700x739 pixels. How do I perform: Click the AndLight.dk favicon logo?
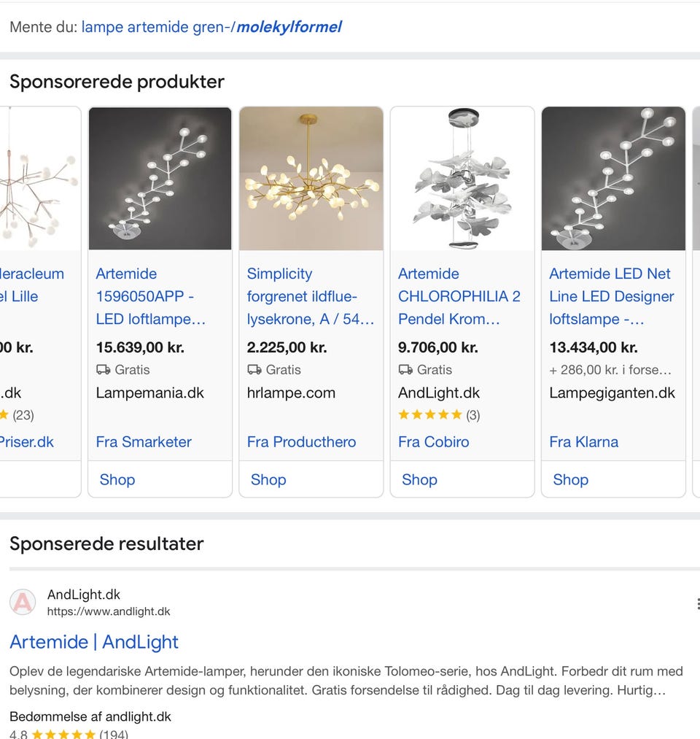click(23, 603)
